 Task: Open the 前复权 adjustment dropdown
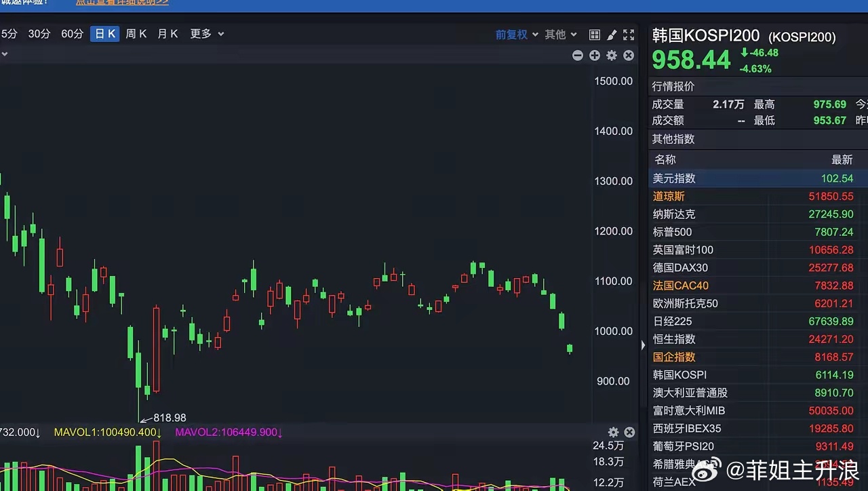click(x=517, y=35)
